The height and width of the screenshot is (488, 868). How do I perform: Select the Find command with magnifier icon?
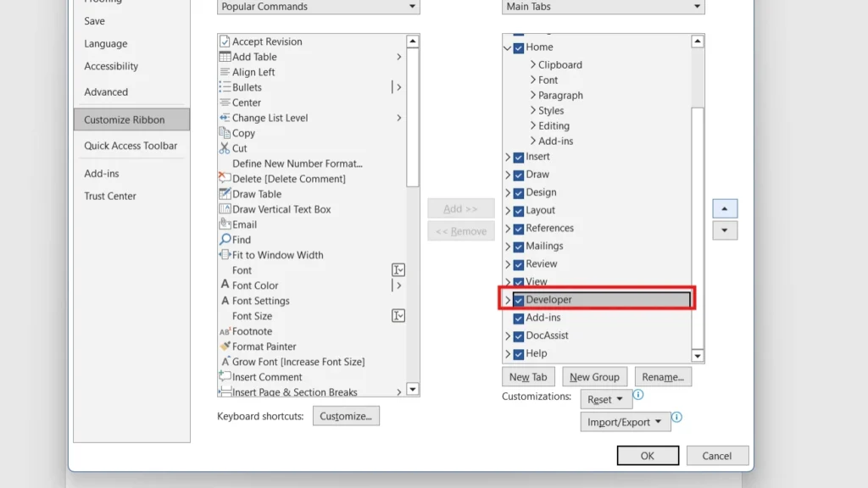(x=240, y=240)
